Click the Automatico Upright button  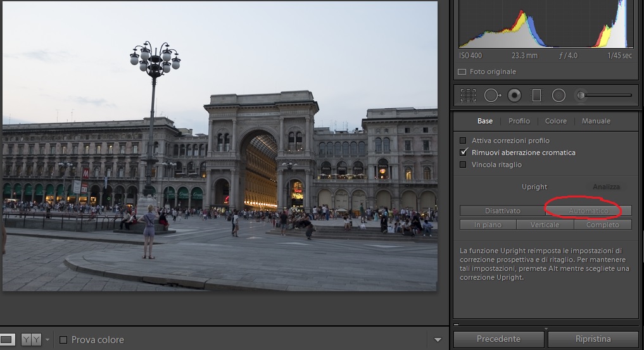click(588, 211)
